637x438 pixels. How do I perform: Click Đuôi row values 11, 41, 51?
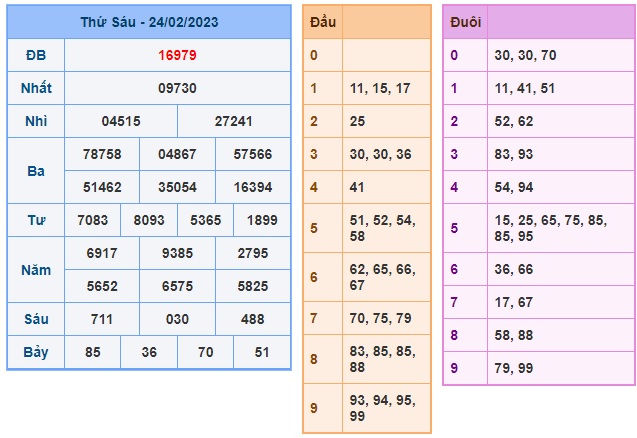(524, 88)
